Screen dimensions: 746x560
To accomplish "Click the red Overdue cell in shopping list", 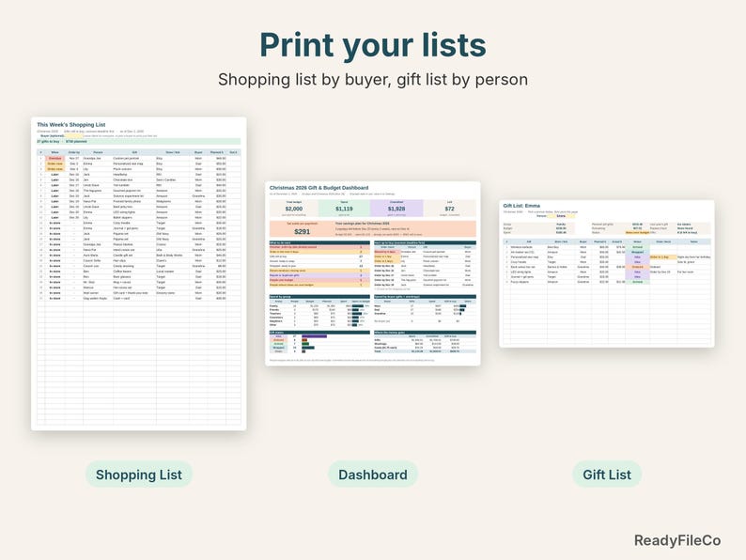I will (55, 158).
